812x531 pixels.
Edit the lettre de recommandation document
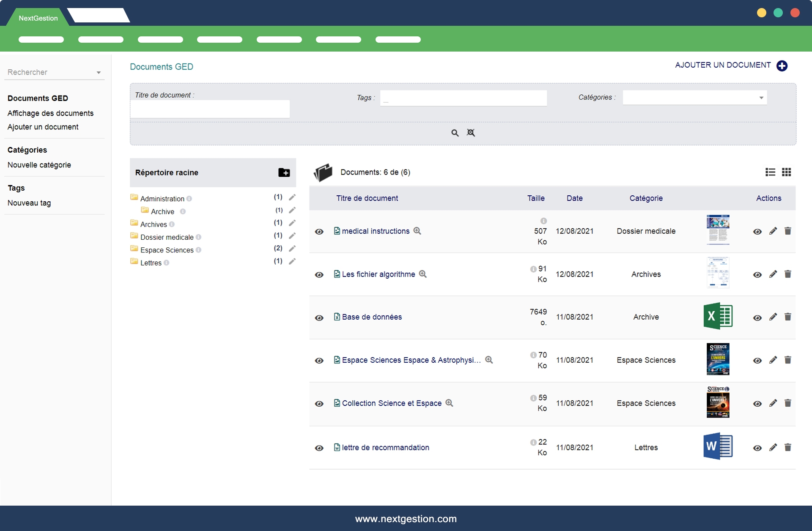point(773,447)
